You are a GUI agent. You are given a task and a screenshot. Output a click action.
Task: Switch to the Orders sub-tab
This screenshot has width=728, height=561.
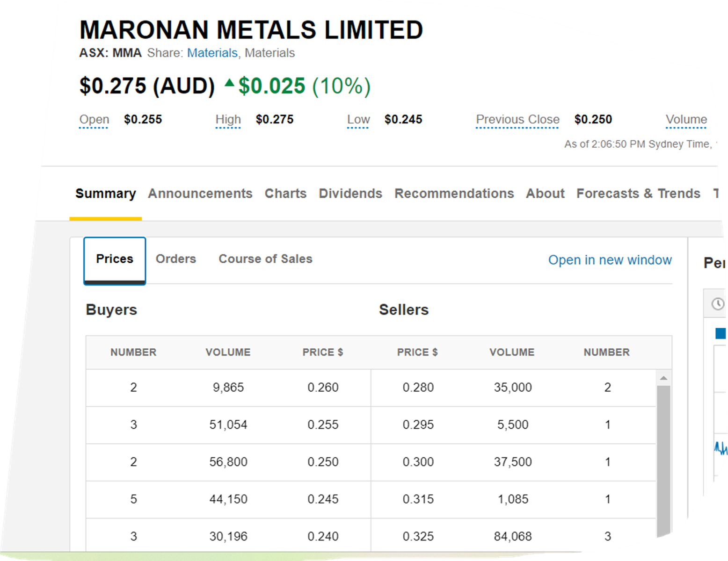[x=176, y=259]
